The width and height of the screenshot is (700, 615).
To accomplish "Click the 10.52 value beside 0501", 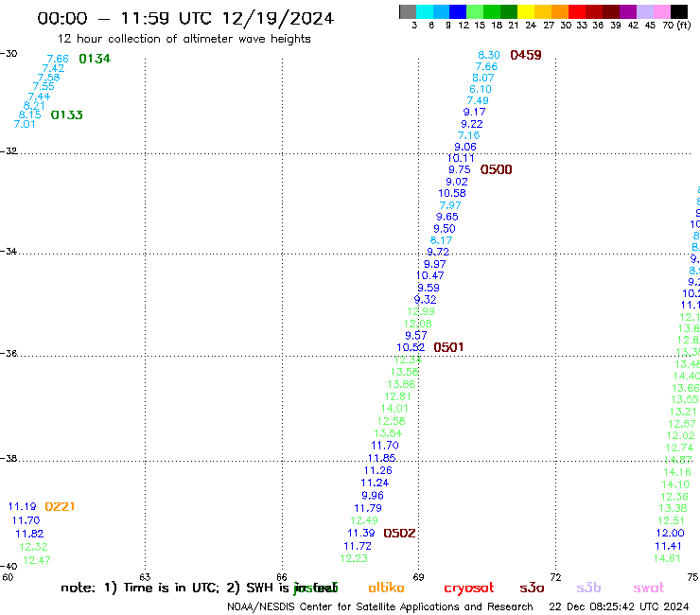I will [411, 347].
